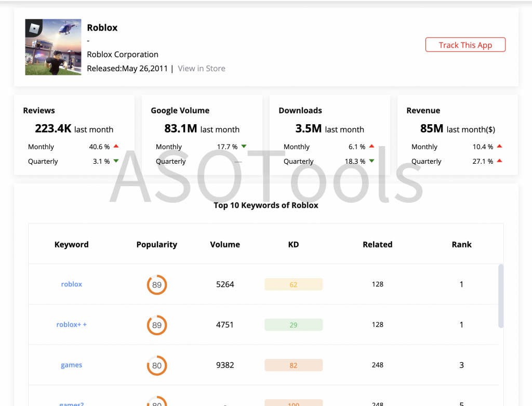Click the yellow KD badge showing 62

coord(294,284)
